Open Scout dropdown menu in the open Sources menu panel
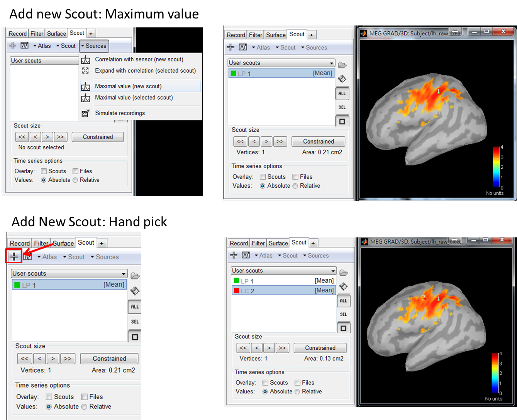 (x=66, y=46)
